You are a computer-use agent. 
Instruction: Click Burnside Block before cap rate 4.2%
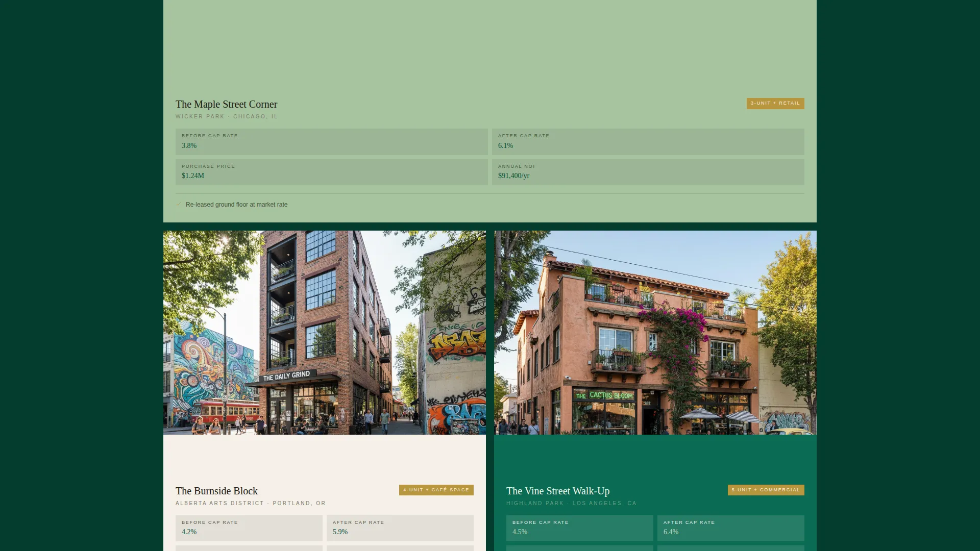coord(249,528)
